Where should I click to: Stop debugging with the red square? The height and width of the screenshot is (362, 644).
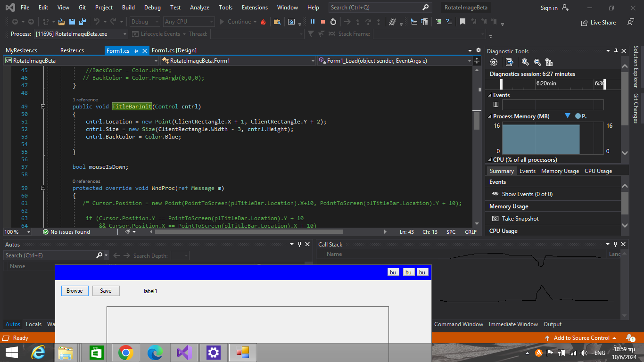323,22
